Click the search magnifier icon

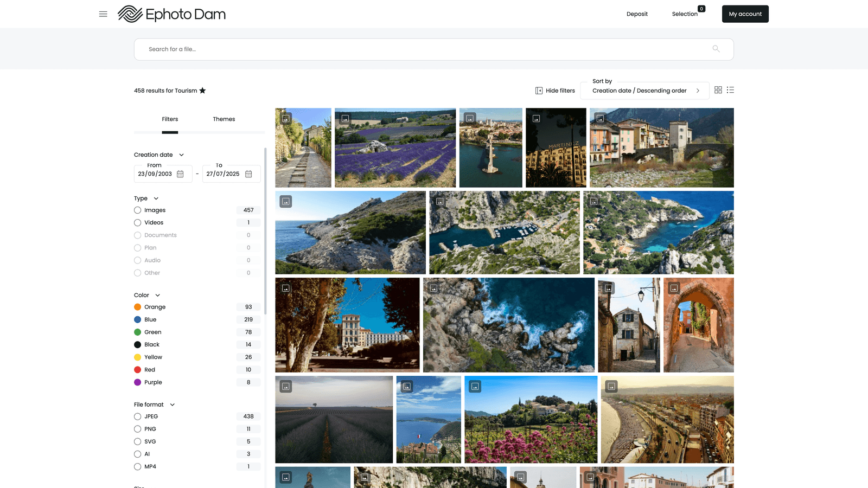(x=716, y=49)
